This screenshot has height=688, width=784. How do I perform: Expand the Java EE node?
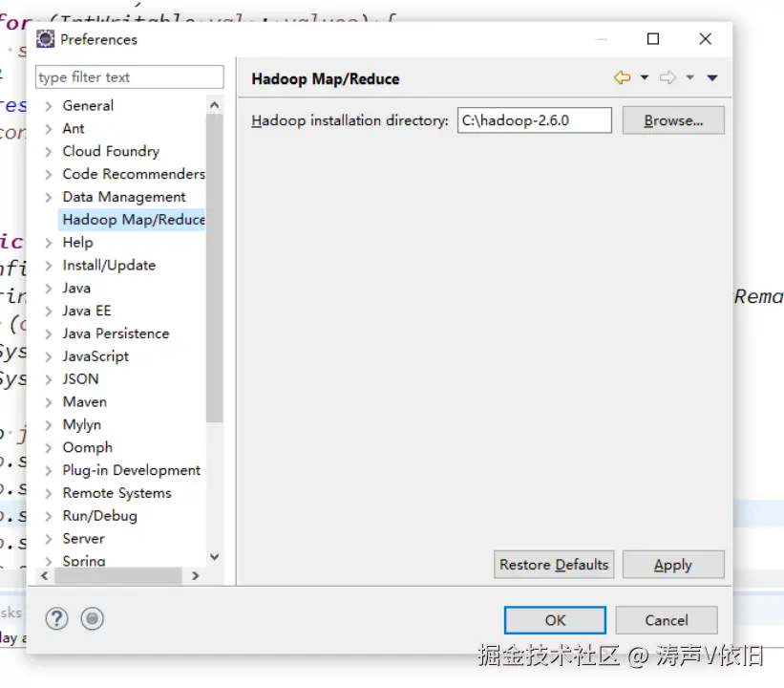tap(48, 312)
